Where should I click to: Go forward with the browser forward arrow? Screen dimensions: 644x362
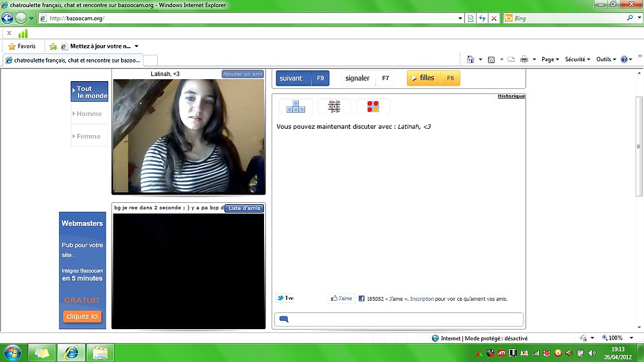point(21,18)
